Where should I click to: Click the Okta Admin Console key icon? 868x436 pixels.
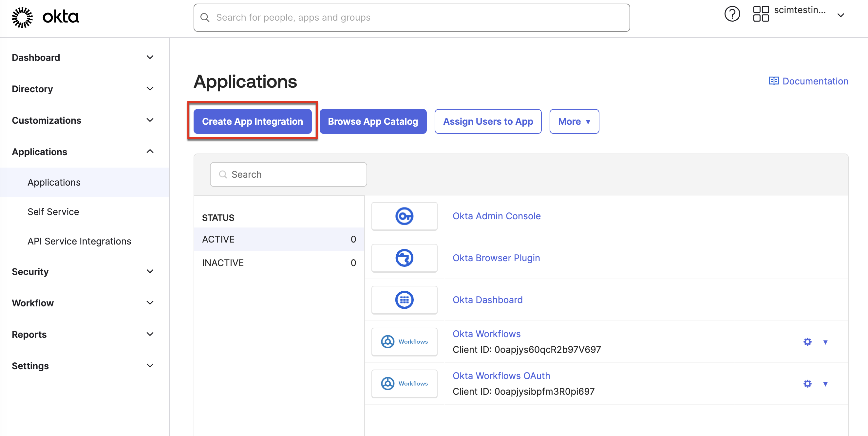point(404,216)
